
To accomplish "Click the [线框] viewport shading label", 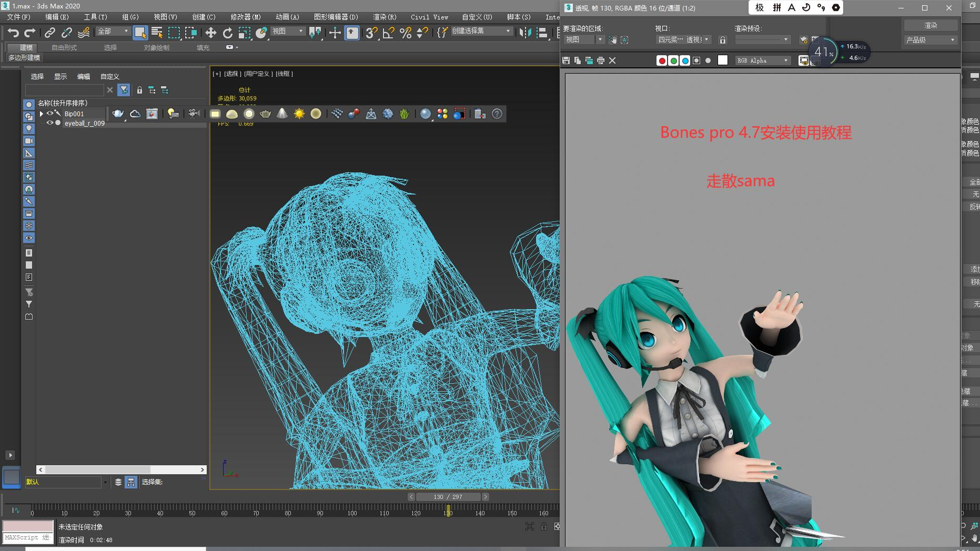I will (x=285, y=74).
